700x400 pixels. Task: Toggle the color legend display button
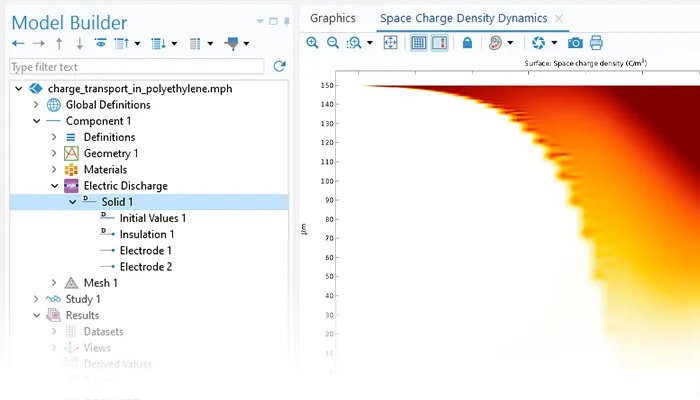(x=439, y=43)
